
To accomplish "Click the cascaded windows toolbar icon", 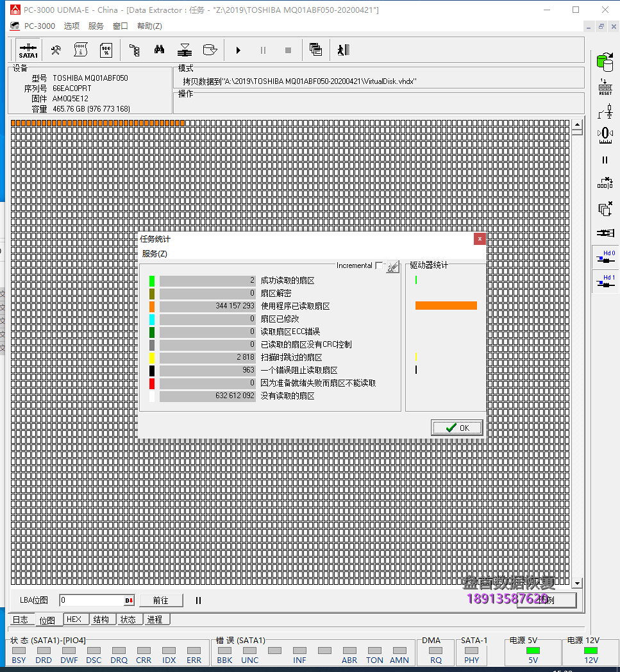I will pos(315,50).
